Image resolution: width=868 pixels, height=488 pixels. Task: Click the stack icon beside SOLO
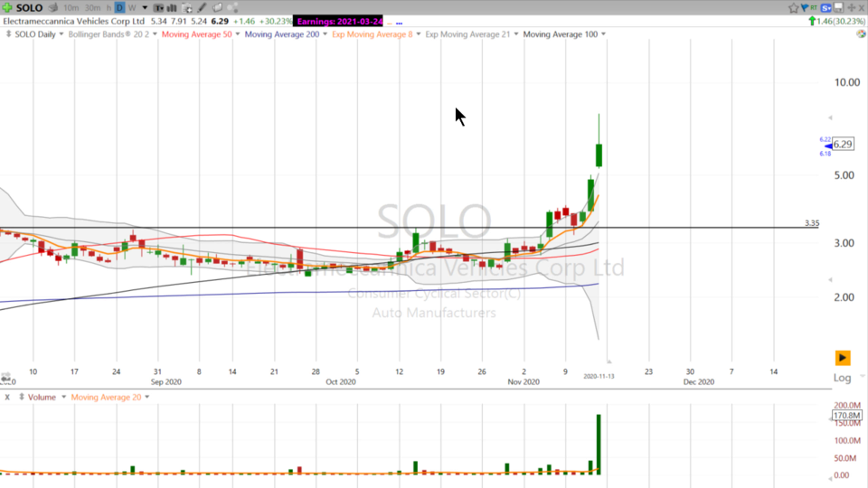[53, 8]
